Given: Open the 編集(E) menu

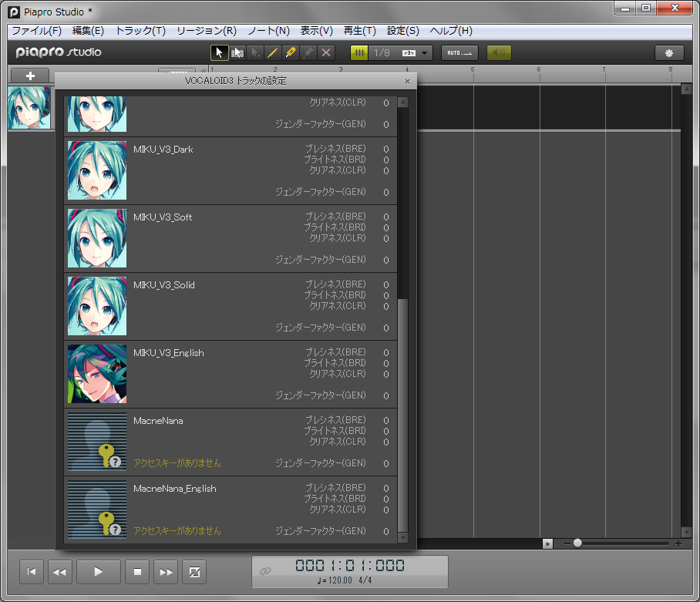Looking at the screenshot, I should (x=88, y=31).
